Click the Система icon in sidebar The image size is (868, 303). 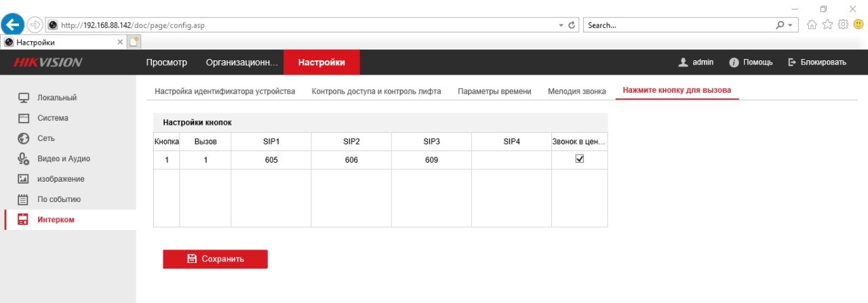23,118
